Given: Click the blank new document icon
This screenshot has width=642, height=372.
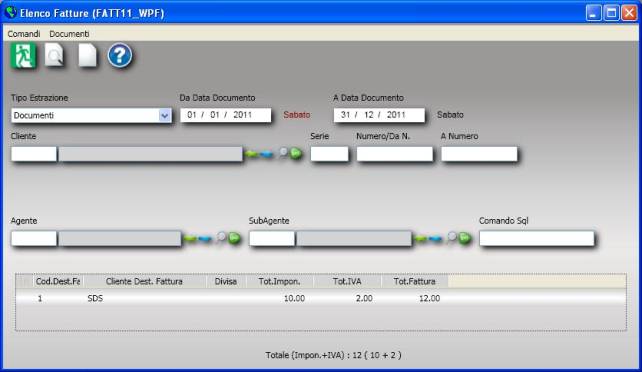Looking at the screenshot, I should click(87, 55).
